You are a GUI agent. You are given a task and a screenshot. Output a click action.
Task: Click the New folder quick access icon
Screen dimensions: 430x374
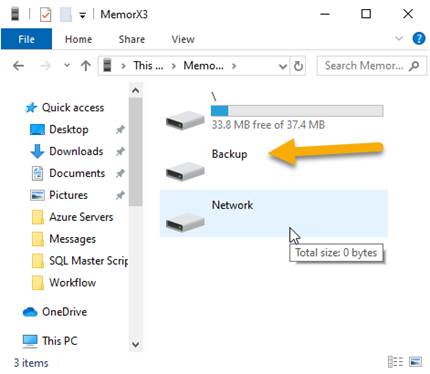pyautogui.click(x=66, y=15)
